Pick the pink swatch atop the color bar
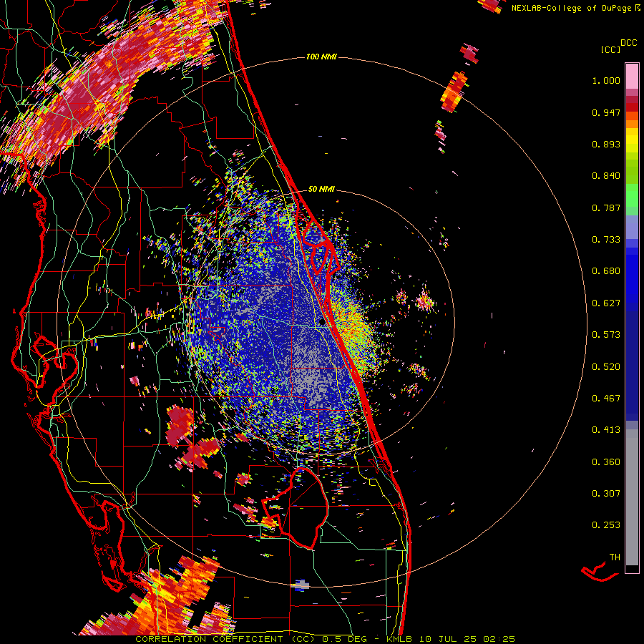Viewport: 644px width, 644px height. [x=632, y=76]
